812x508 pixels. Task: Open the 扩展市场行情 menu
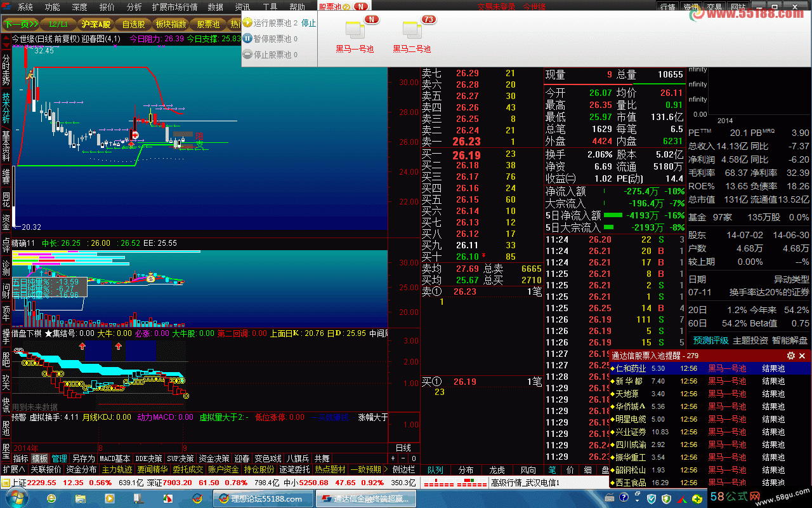[175, 7]
